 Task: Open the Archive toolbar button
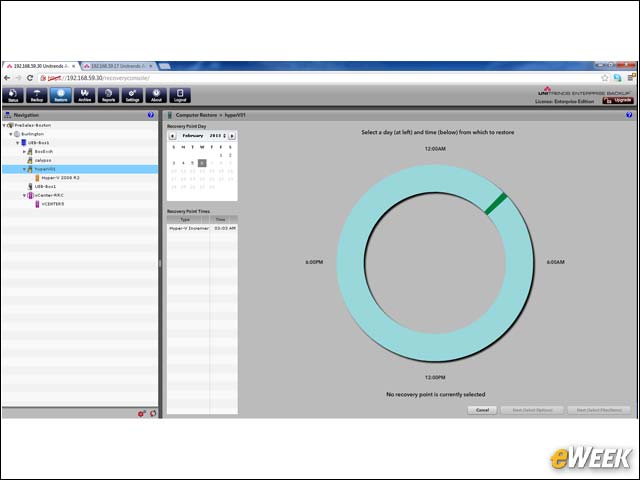pos(84,95)
